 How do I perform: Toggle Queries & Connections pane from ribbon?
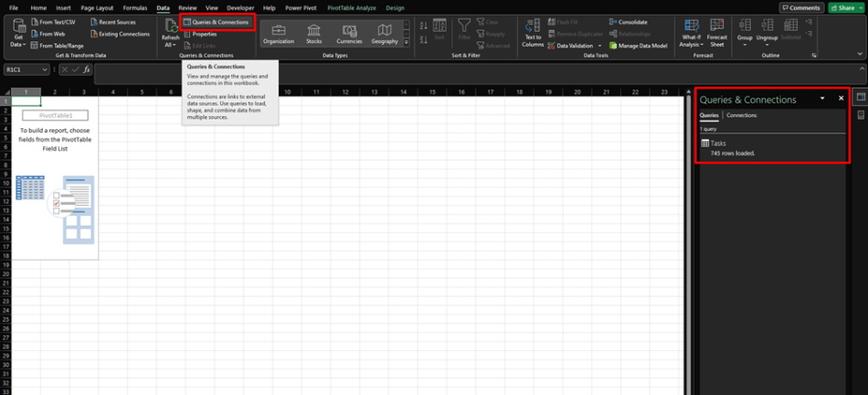click(217, 22)
